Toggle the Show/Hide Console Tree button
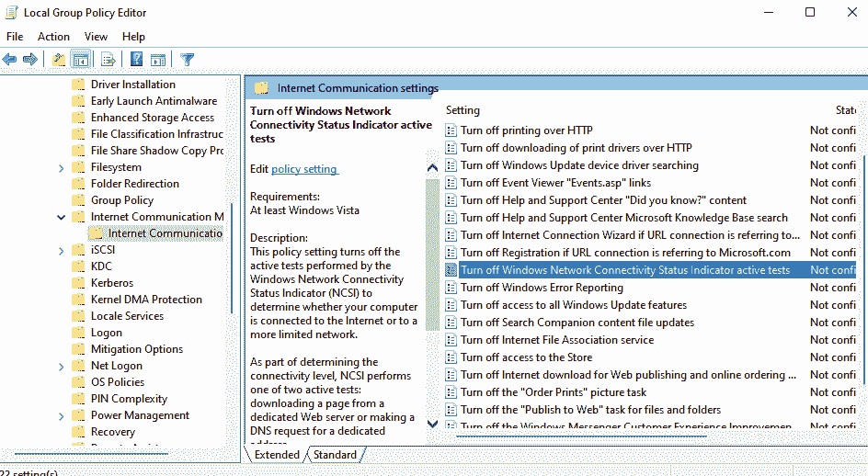Image resolution: width=868 pixels, height=476 pixels. point(81,60)
